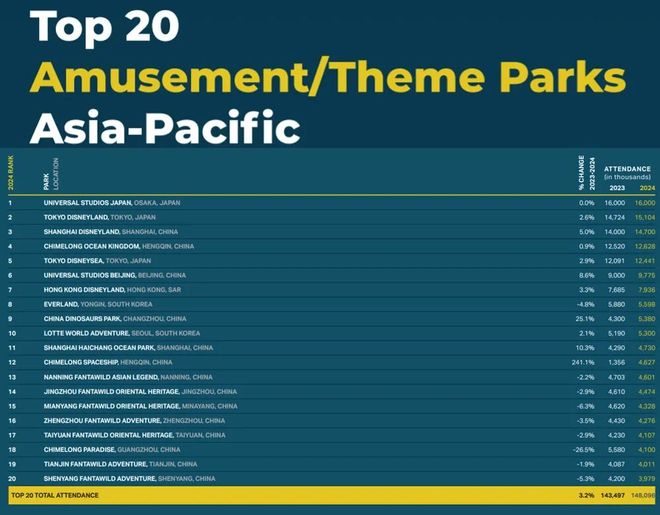Select 'NANNING FANTAWILD ASIAN LEGEND' park name
Viewport: 660px width, 515px height.
coord(101,377)
